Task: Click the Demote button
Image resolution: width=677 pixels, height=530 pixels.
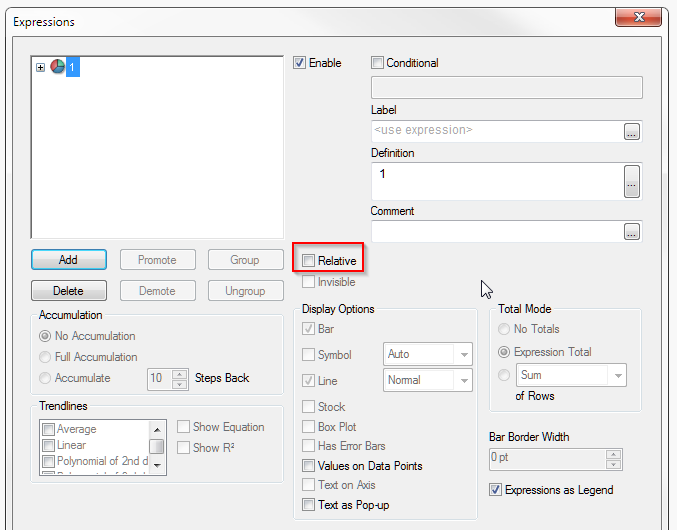Action: pyautogui.click(x=158, y=290)
